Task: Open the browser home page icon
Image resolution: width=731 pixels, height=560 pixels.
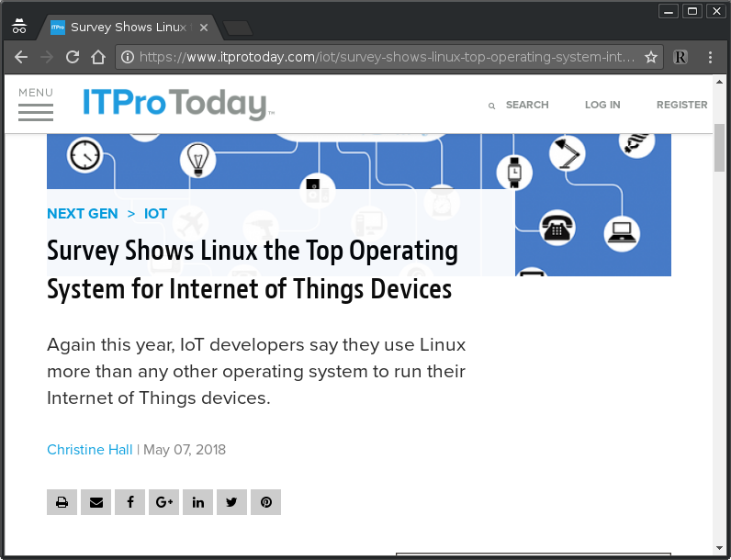Action: point(98,57)
